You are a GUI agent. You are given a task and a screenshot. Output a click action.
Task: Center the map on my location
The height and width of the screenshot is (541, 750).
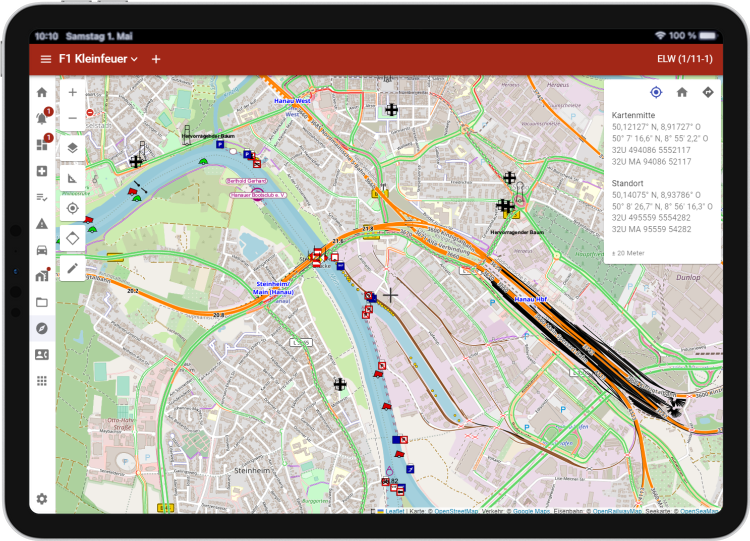click(72, 208)
